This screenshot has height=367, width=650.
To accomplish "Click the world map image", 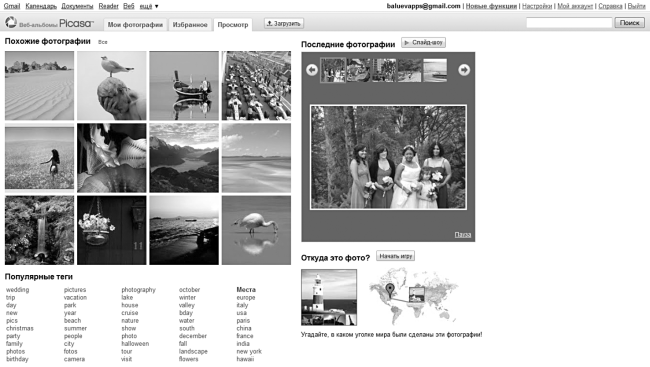I will [x=414, y=296].
